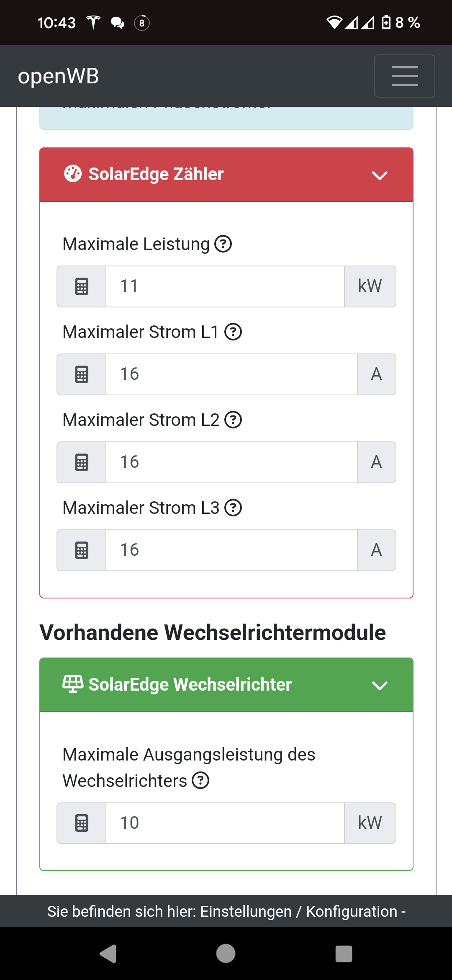
Task: Click the solar panel icon of Wechselrichter
Action: point(73,684)
